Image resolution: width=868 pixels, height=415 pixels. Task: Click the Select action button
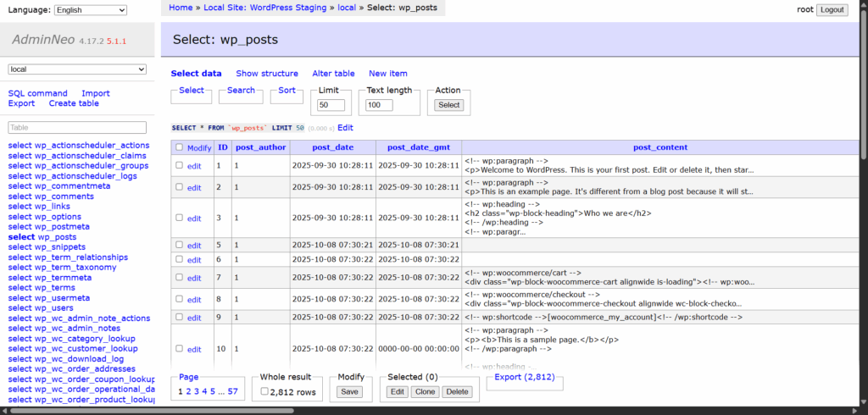tap(448, 105)
